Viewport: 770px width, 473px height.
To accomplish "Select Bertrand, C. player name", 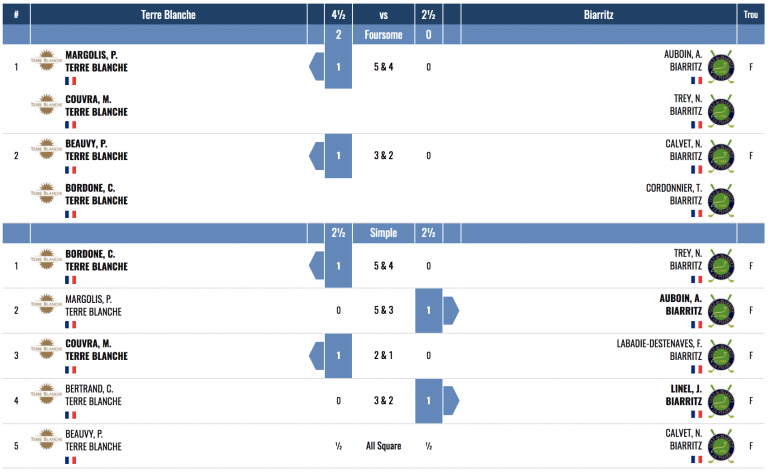I will pyautogui.click(x=89, y=388).
